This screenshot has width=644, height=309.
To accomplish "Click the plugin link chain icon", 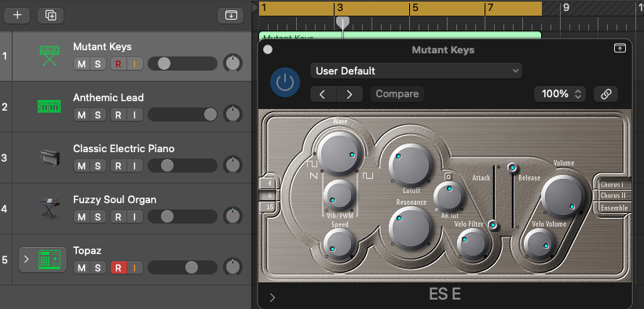I will (606, 94).
